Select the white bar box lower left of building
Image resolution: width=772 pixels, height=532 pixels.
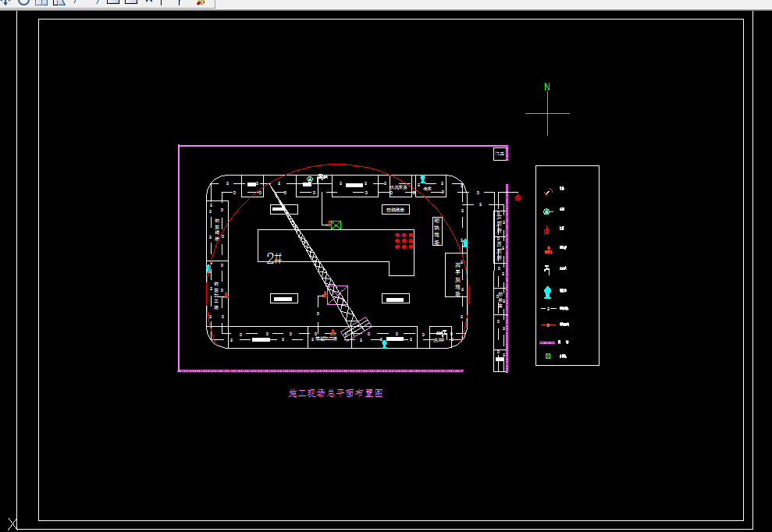tap(284, 298)
